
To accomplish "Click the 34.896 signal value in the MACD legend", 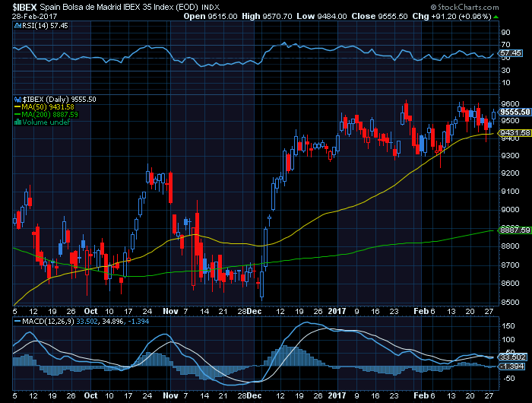I will tap(112, 321).
